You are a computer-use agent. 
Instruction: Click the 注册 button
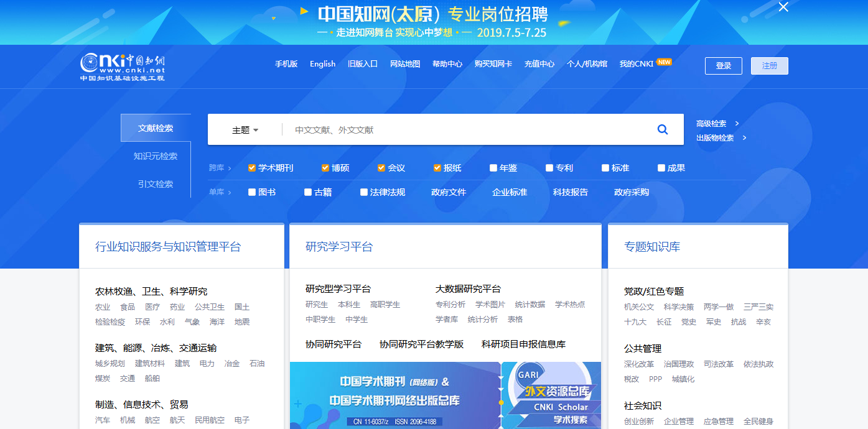coord(770,66)
